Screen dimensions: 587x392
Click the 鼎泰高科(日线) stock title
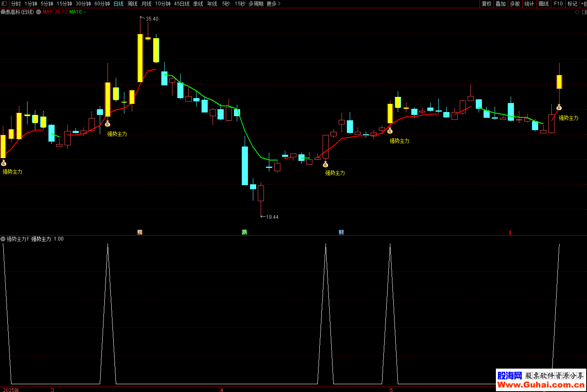coord(17,12)
